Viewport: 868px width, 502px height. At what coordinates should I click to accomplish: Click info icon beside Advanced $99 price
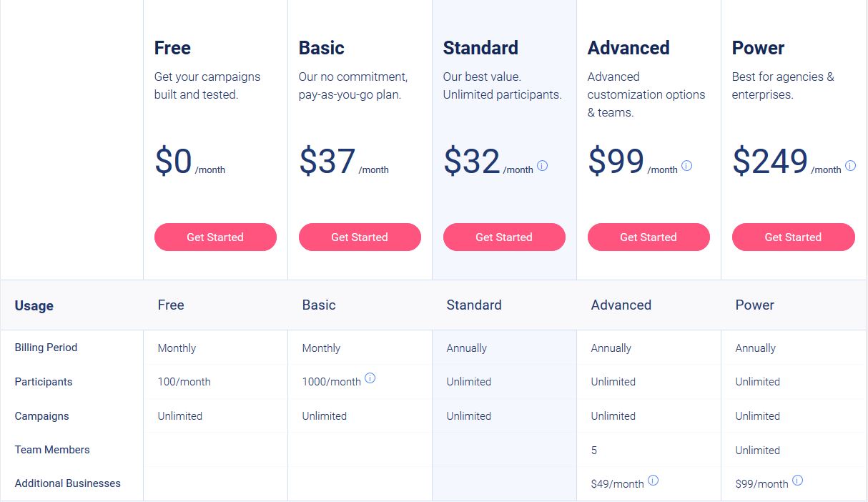[686, 166]
